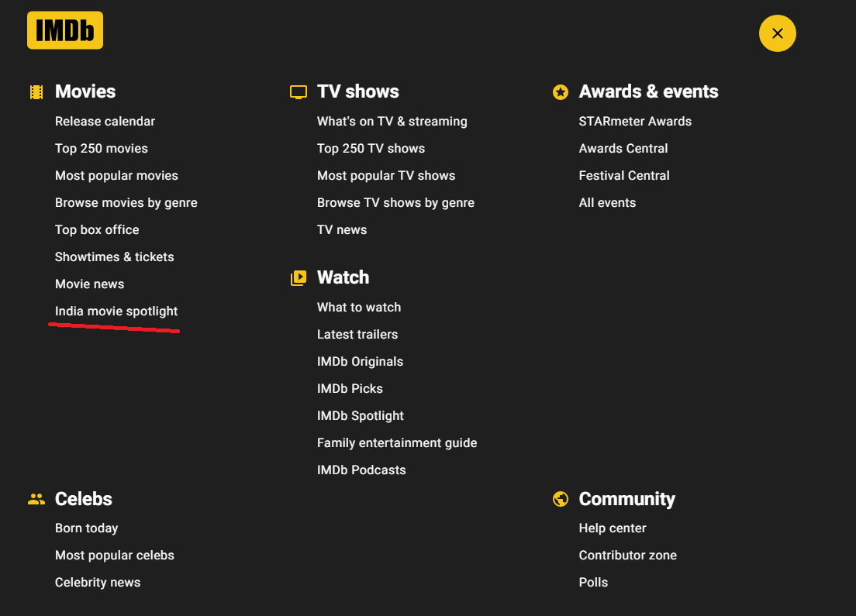
Task: Open Top 250 movies
Action: 102,149
